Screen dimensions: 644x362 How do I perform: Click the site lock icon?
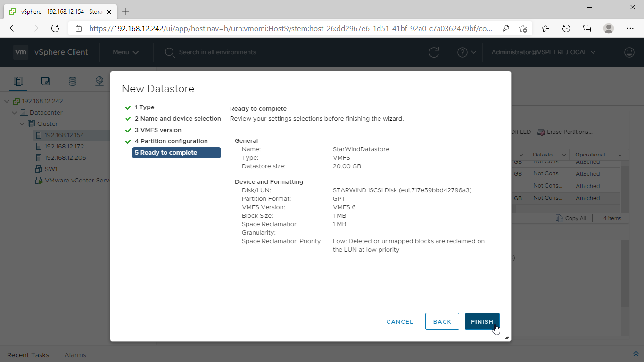(x=79, y=28)
